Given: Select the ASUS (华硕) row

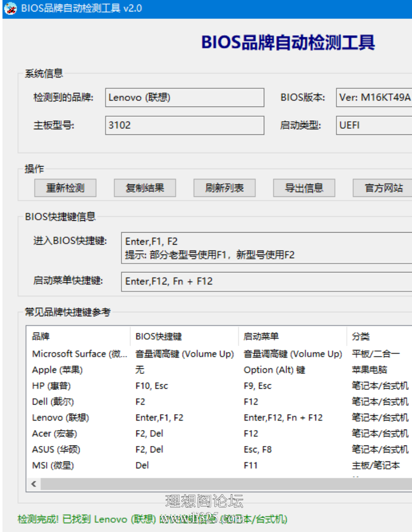Looking at the screenshot, I should click(x=219, y=449).
